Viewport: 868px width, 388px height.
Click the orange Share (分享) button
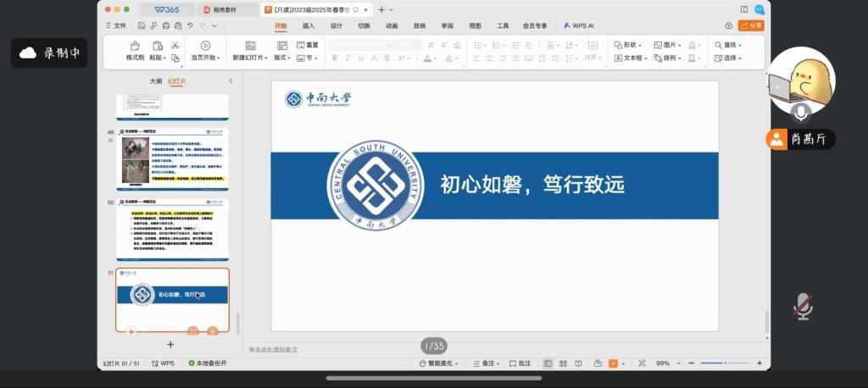(x=750, y=26)
